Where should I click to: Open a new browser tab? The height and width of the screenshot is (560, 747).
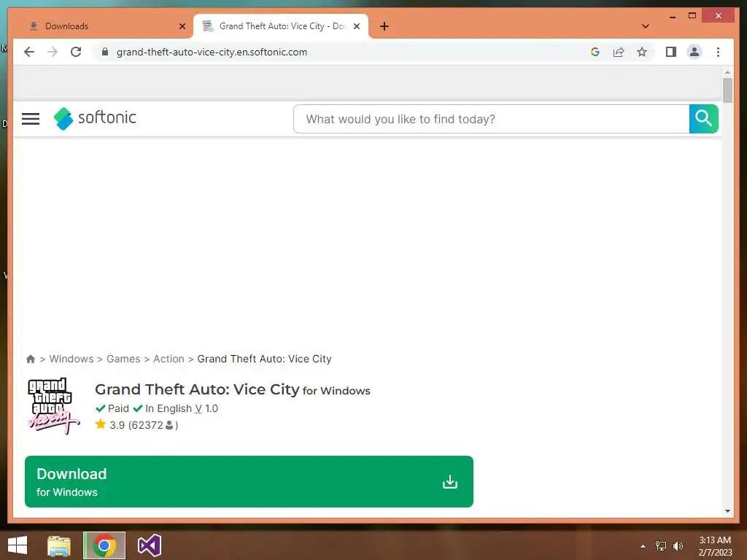coord(384,26)
